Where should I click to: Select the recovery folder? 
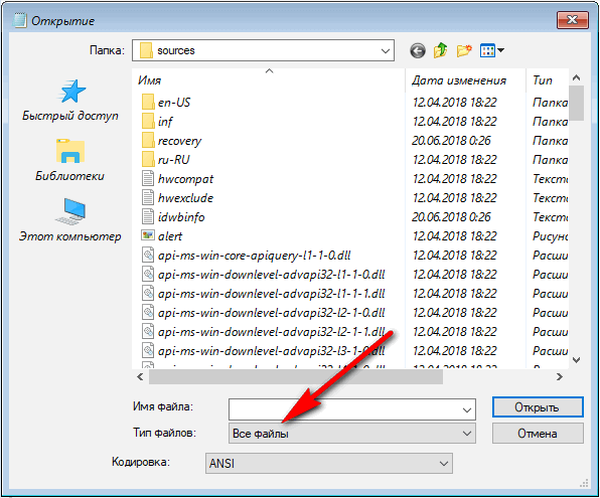[x=179, y=141]
